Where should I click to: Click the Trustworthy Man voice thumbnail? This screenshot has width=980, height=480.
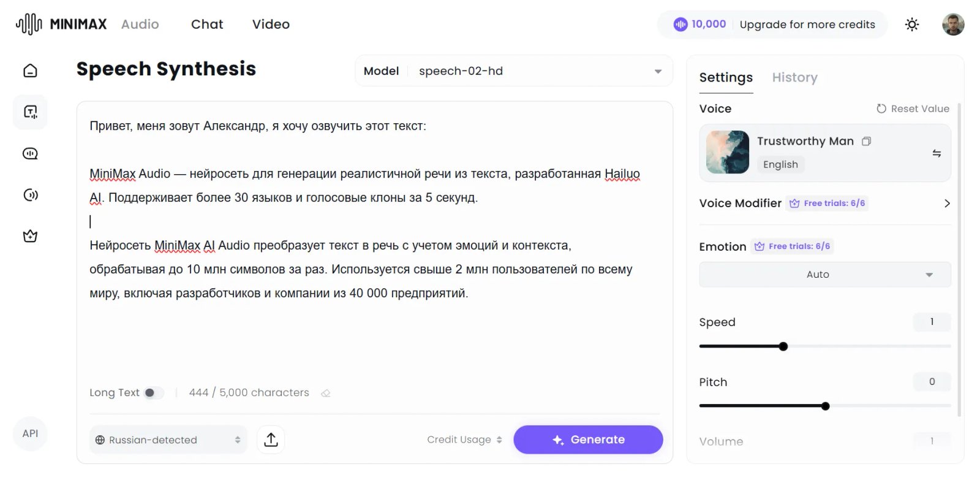pos(728,152)
